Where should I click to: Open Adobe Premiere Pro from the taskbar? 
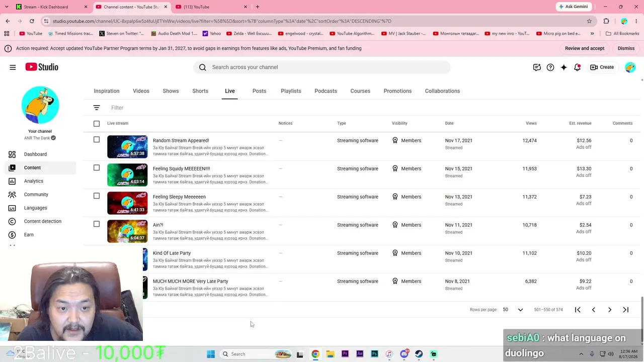point(345,354)
